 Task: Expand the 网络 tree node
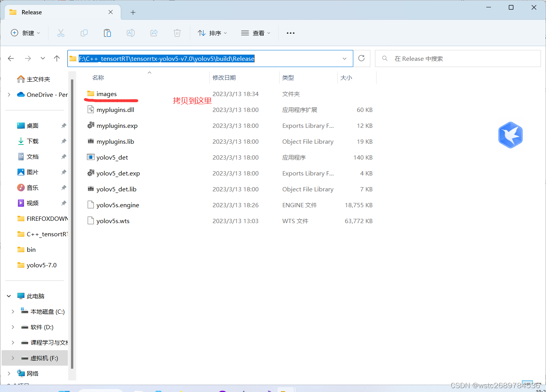9,373
